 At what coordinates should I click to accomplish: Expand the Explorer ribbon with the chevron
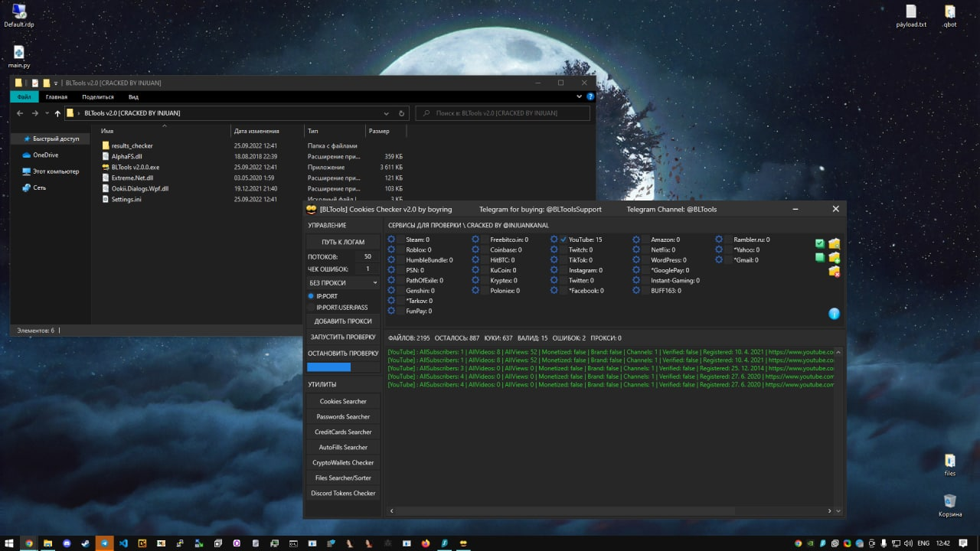[x=579, y=97]
